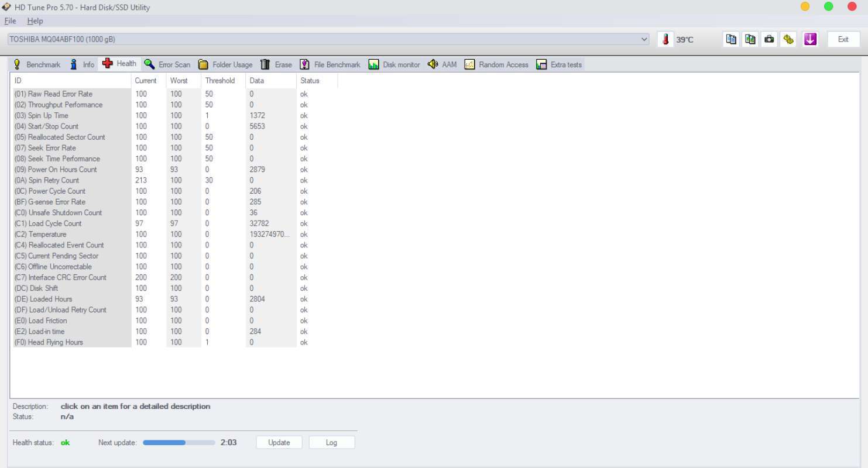Click the Log button
The height and width of the screenshot is (468, 868).
[331, 442]
